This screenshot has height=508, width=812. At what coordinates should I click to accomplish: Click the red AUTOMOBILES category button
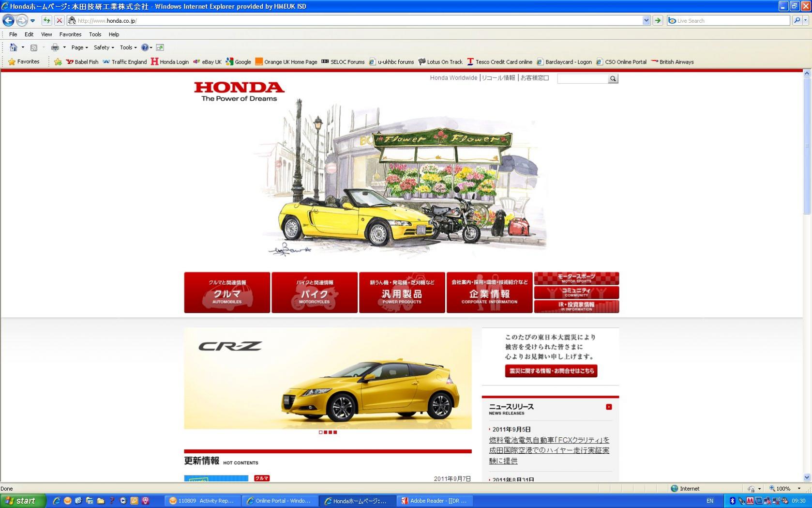coord(227,292)
